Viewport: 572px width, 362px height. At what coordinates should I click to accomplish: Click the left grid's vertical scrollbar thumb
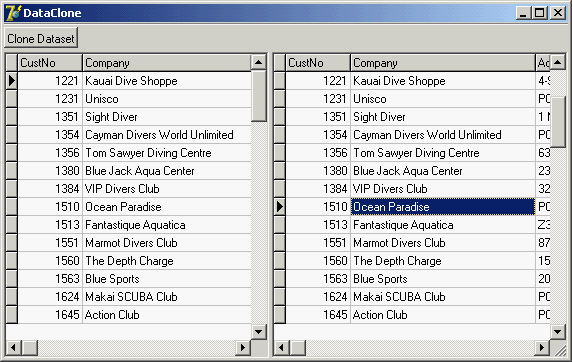[x=259, y=96]
